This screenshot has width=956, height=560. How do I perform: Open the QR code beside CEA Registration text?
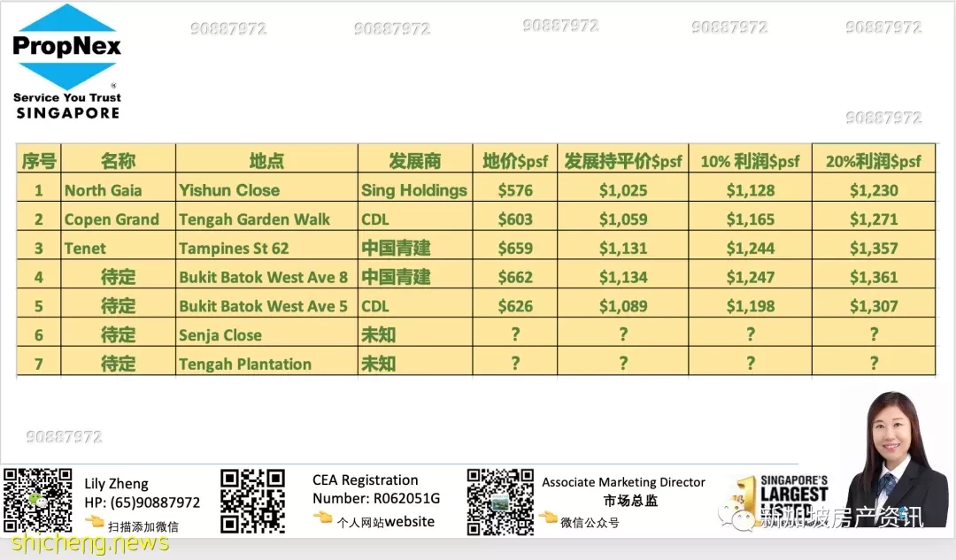pyautogui.click(x=252, y=501)
